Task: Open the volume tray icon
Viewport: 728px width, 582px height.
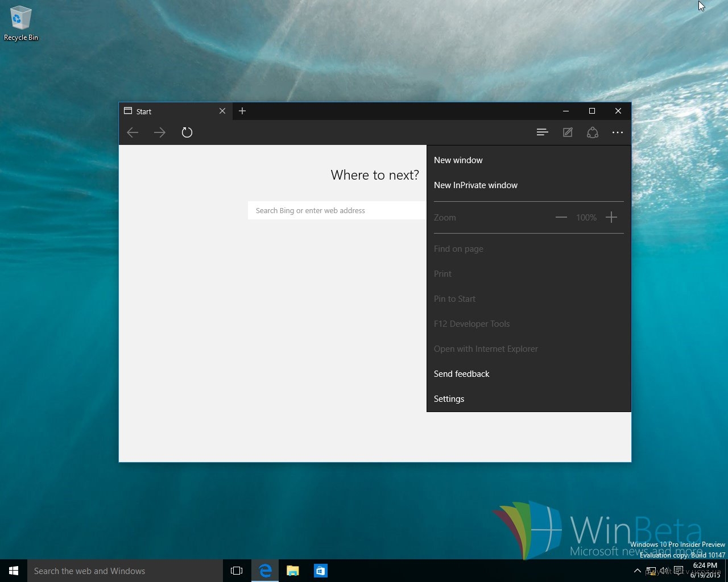Action: [664, 571]
